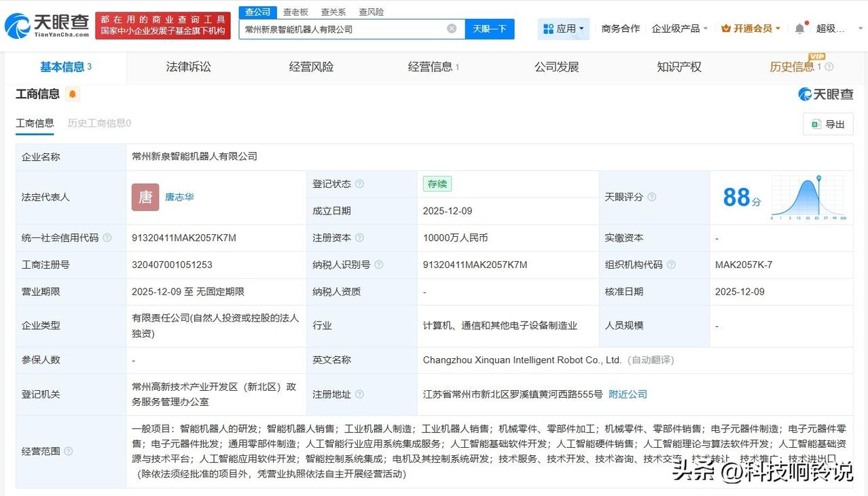Click the help icon next to 注册地址
868x496 pixels.
tap(359, 394)
